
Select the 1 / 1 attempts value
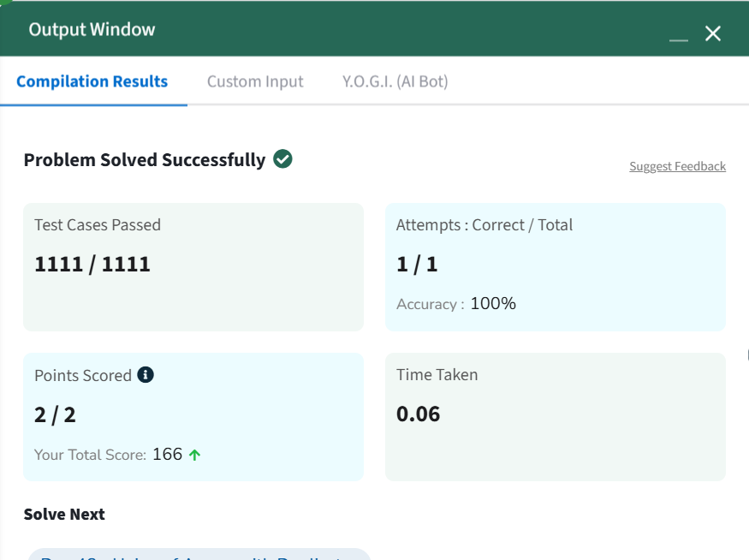[x=417, y=265]
